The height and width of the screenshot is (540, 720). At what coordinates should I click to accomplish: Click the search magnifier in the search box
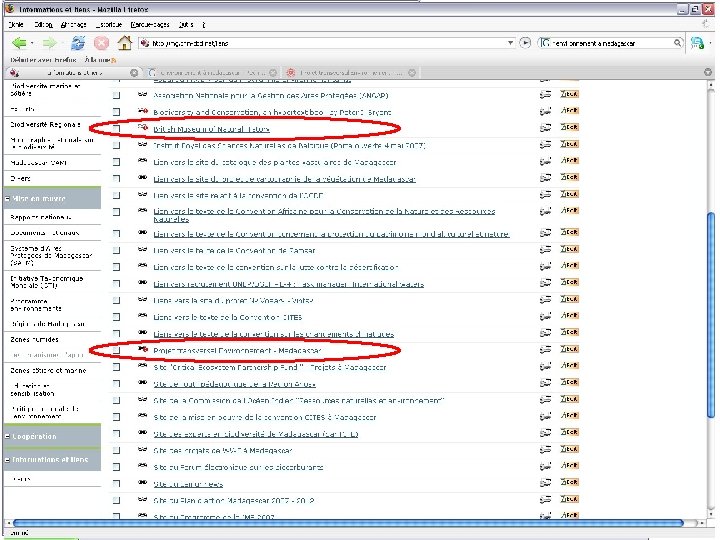[677, 43]
